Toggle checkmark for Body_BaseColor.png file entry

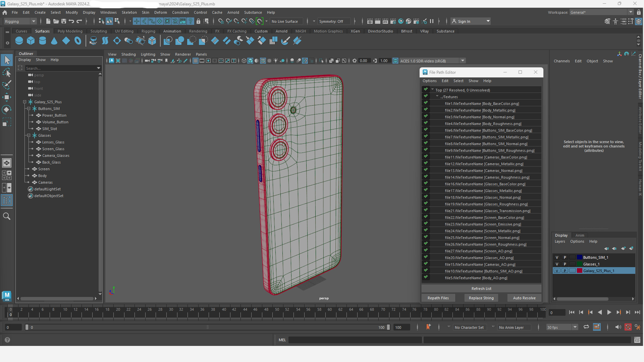coord(426,103)
